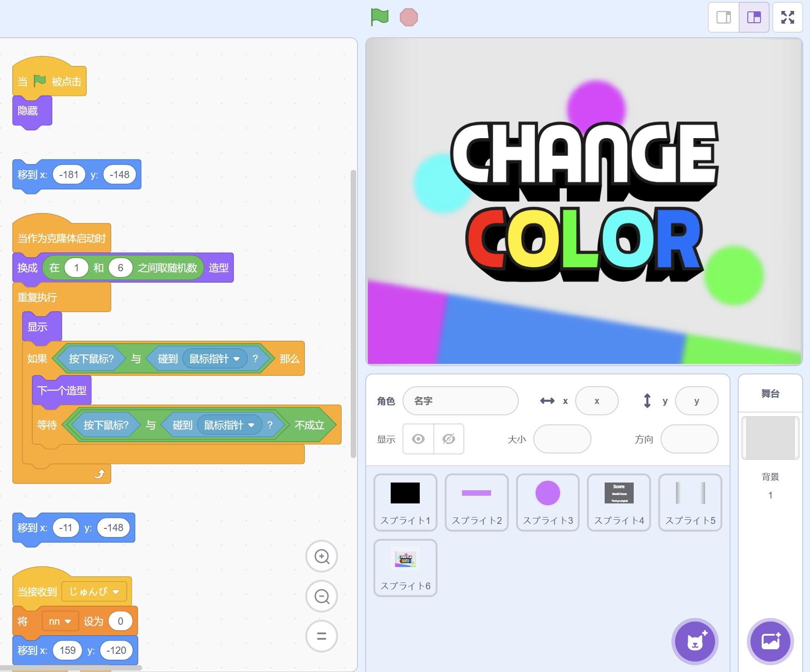The width and height of the screenshot is (810, 672).
Task: Select the スプライト6 title sprite
Action: tap(405, 567)
